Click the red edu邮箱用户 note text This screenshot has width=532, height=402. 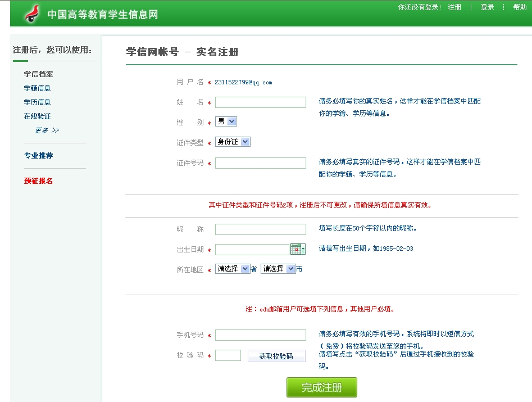320,309
